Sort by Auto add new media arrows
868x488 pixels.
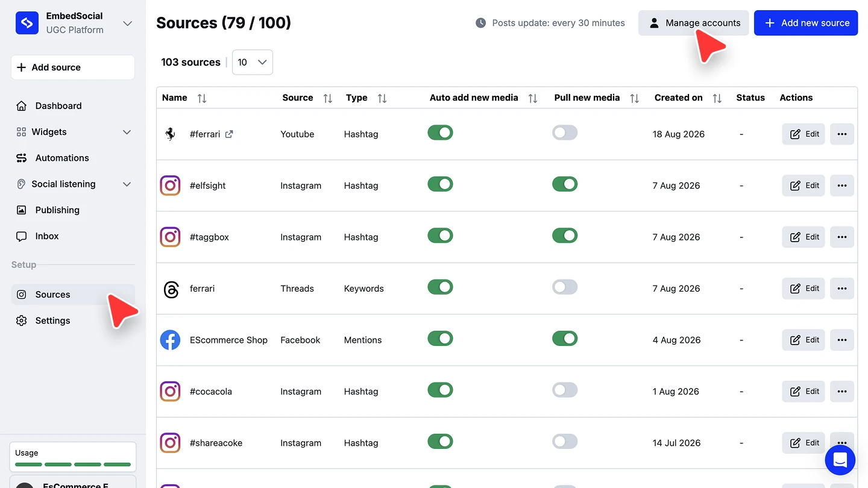pyautogui.click(x=533, y=98)
